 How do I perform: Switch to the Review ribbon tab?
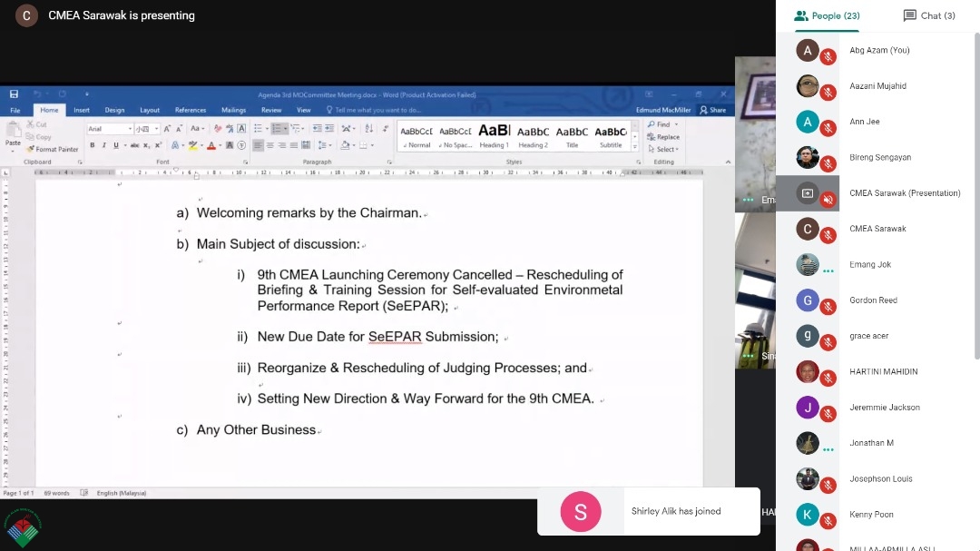[271, 110]
